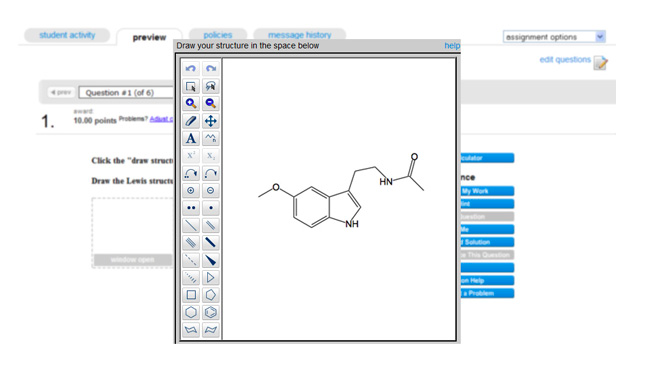Click the superscript X tool
Image resolution: width=669 pixels, height=377 pixels.
(191, 156)
